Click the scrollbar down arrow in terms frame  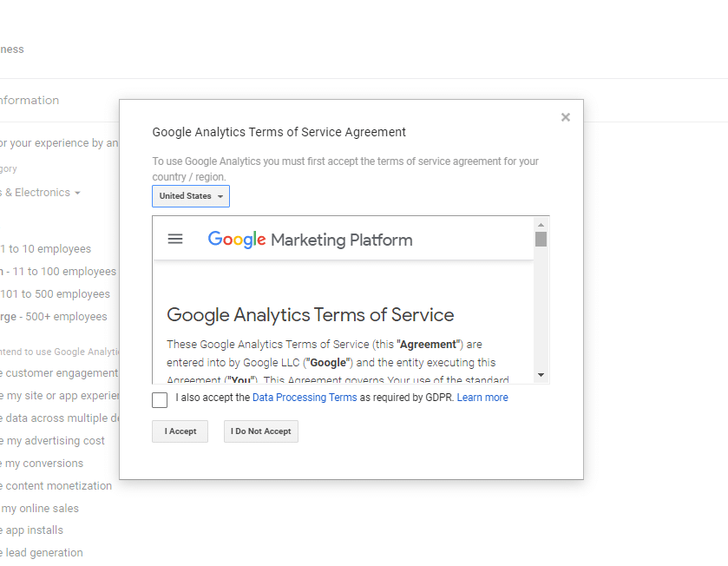(541, 375)
